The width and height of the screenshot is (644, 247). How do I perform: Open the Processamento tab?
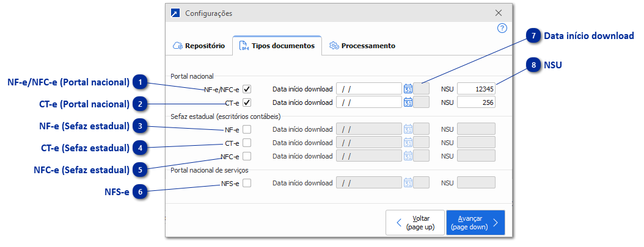click(363, 46)
